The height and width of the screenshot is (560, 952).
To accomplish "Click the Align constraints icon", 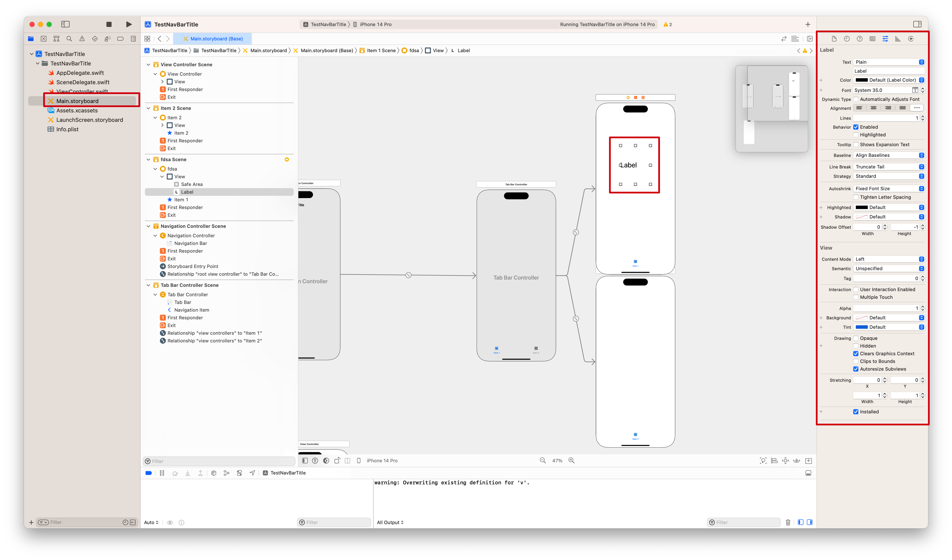I will [x=774, y=460].
